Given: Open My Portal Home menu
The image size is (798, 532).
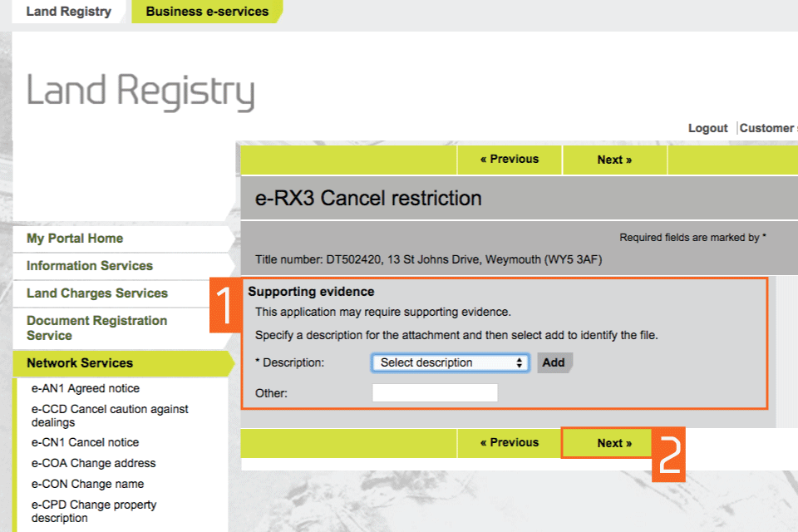Looking at the screenshot, I should (75, 239).
